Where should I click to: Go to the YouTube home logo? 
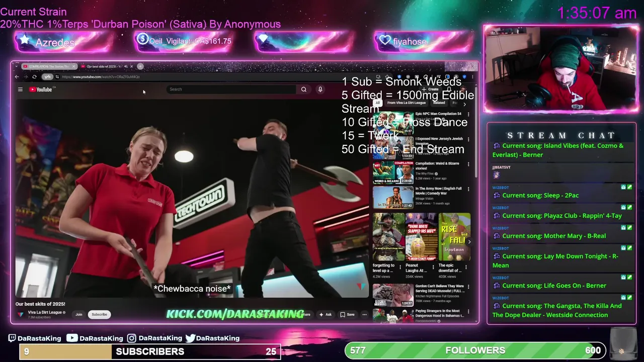41,89
